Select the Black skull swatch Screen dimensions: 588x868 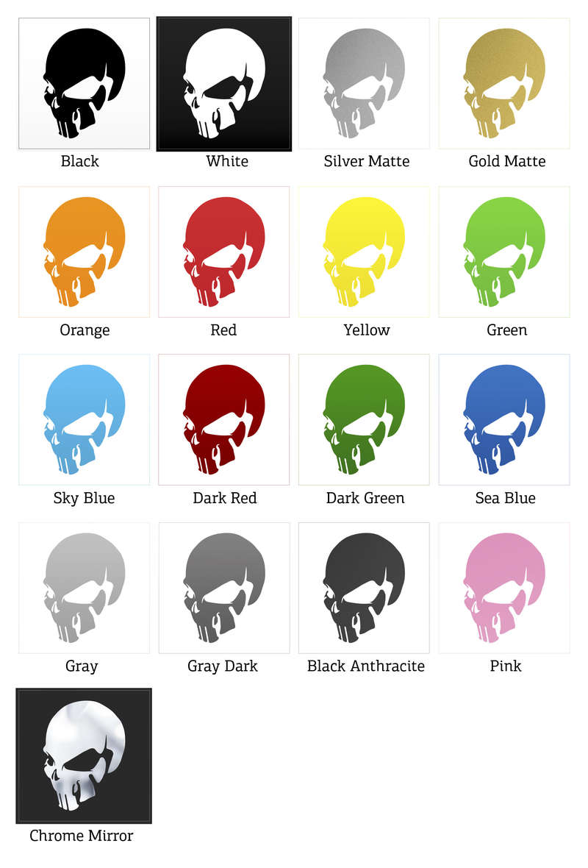[84, 84]
